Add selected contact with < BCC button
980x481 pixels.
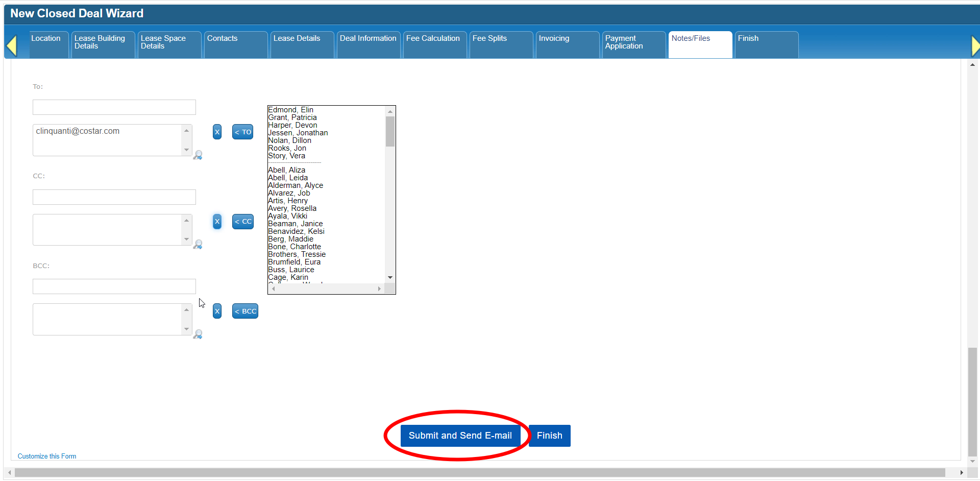(x=245, y=311)
